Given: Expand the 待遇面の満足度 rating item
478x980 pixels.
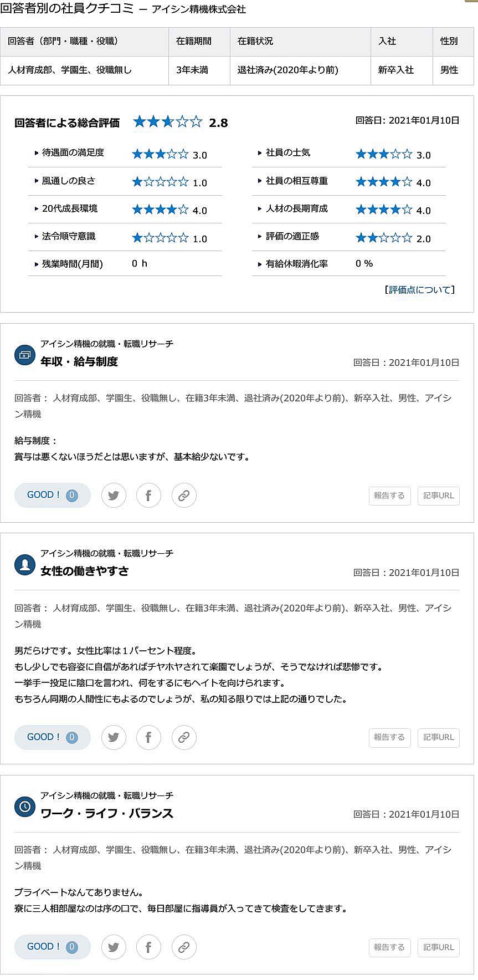Looking at the screenshot, I should (x=73, y=153).
